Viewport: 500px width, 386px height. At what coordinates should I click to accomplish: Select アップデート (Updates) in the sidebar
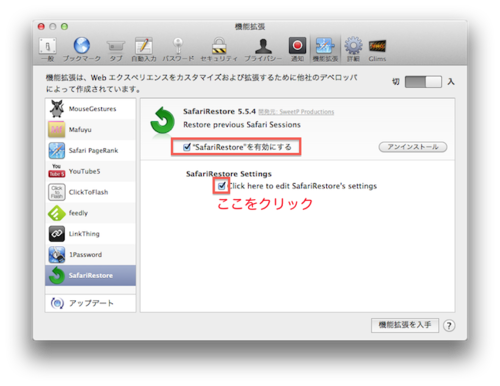click(90, 303)
